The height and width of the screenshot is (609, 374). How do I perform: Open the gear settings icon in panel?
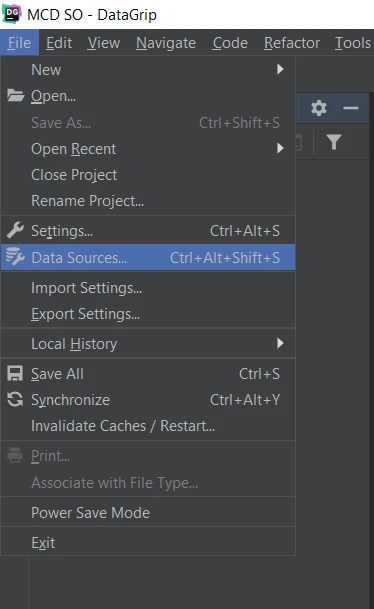319,108
